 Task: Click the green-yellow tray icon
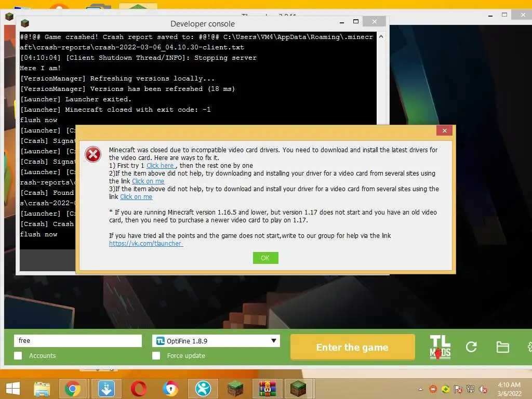tap(445, 389)
